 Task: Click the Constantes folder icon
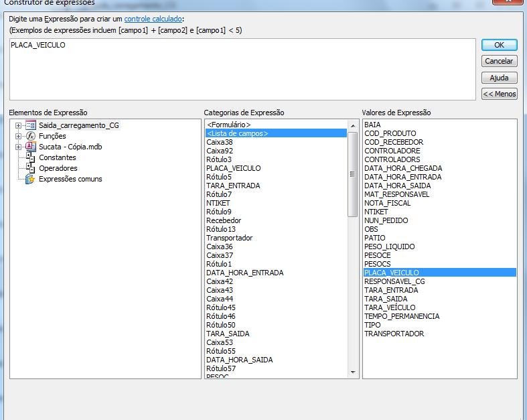click(x=30, y=157)
